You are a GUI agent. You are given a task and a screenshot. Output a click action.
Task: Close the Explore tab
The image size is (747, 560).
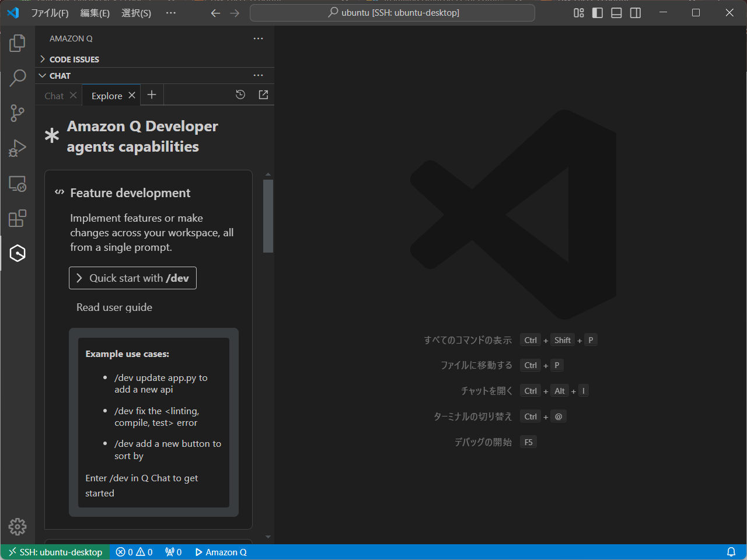tap(132, 95)
